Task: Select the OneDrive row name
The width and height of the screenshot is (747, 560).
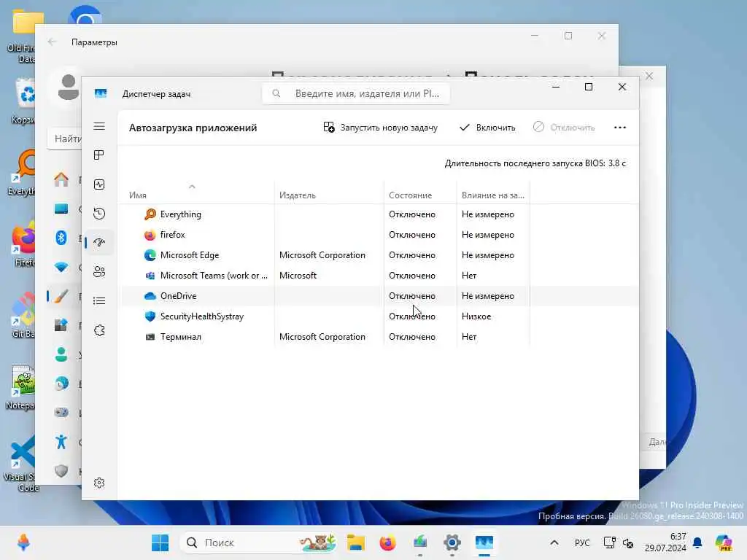Action: click(x=178, y=296)
